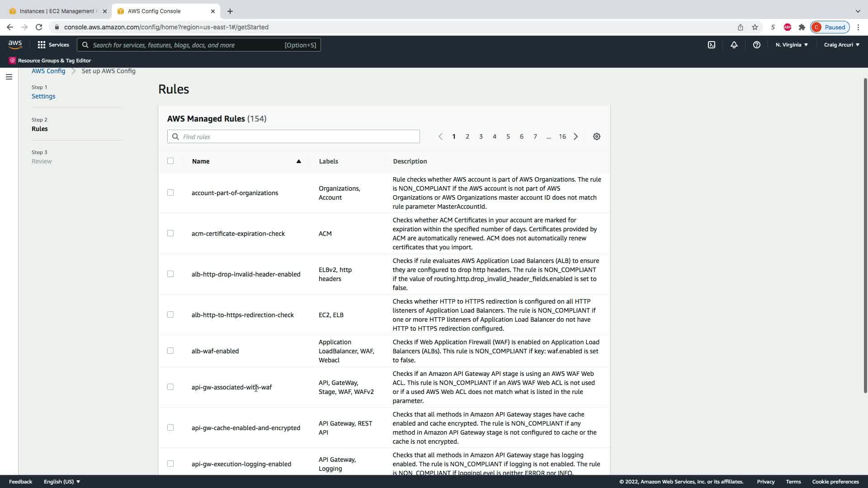
Task: Open the hamburger side navigation menu
Action: tap(9, 77)
